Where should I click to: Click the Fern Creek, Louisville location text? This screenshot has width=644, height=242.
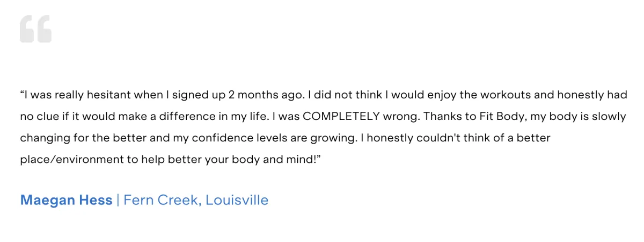click(x=196, y=201)
